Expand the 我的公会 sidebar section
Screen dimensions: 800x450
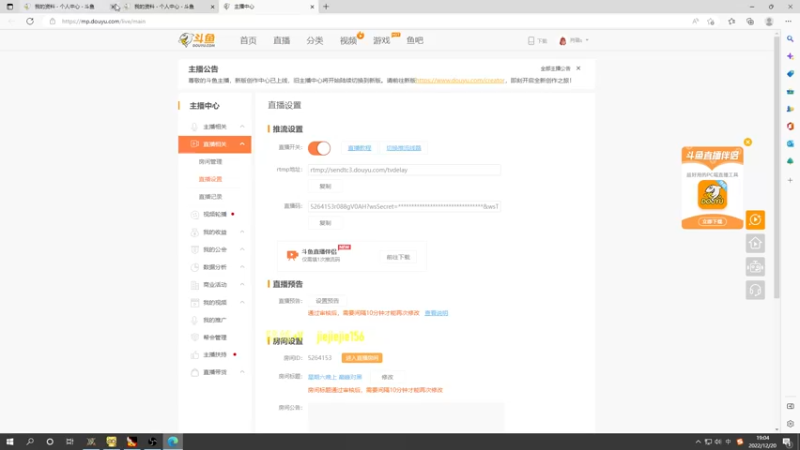tap(242, 249)
